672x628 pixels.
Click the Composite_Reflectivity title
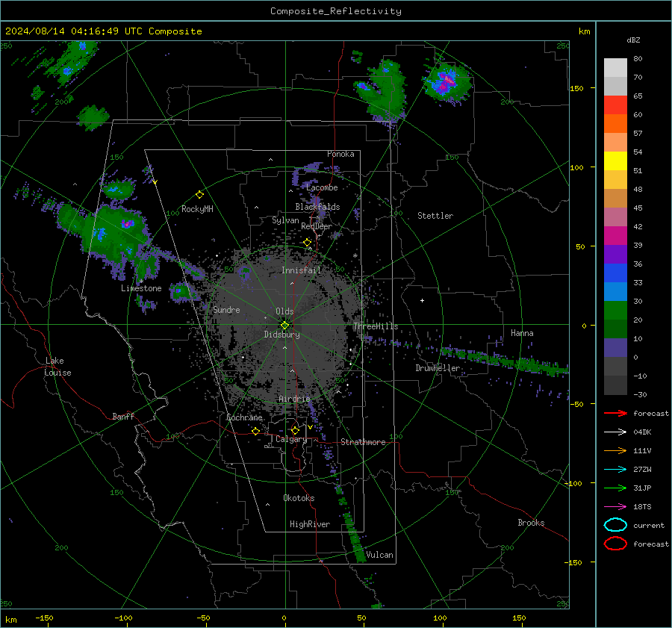click(336, 11)
